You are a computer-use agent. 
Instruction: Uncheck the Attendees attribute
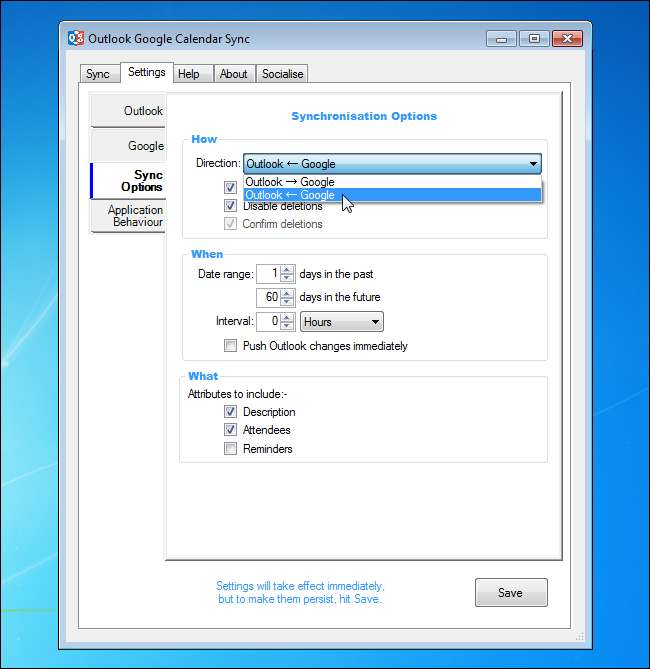click(x=230, y=430)
